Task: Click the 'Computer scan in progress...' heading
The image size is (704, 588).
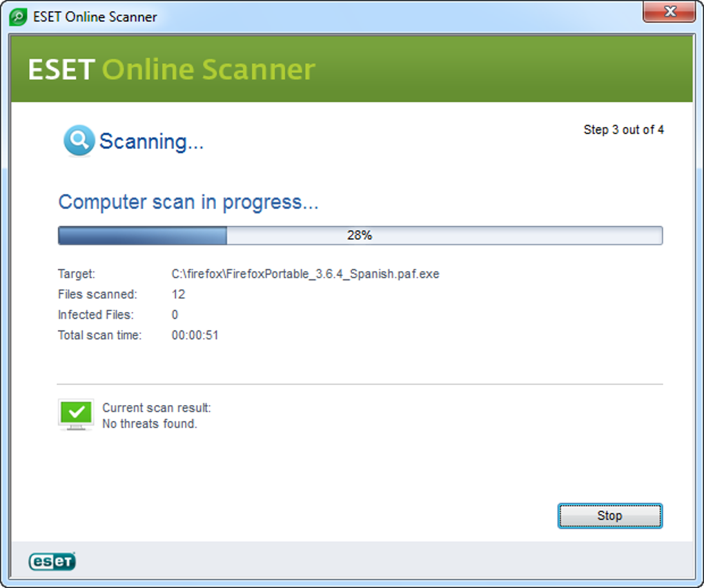Action: click(x=188, y=202)
